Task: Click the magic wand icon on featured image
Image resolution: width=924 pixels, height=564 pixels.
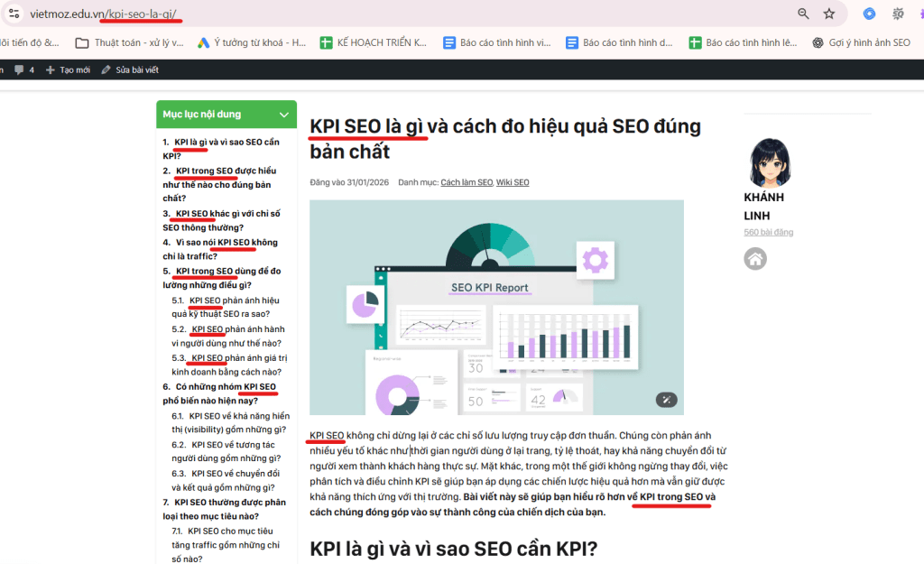Action: [666, 400]
